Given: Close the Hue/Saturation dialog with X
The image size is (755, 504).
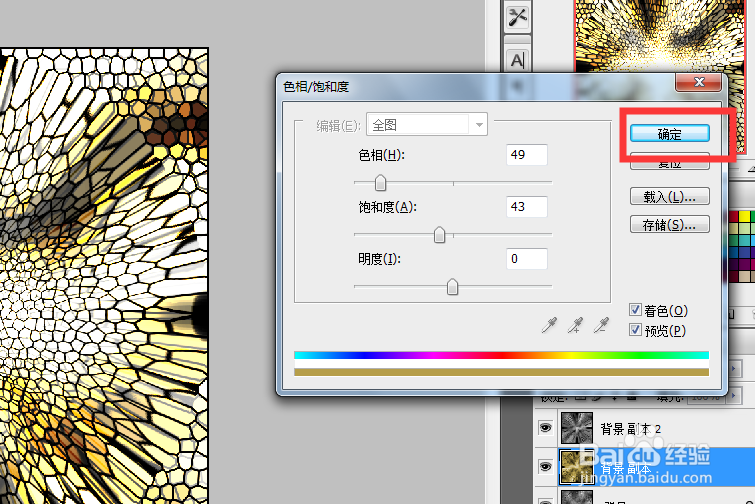Looking at the screenshot, I should [699, 82].
